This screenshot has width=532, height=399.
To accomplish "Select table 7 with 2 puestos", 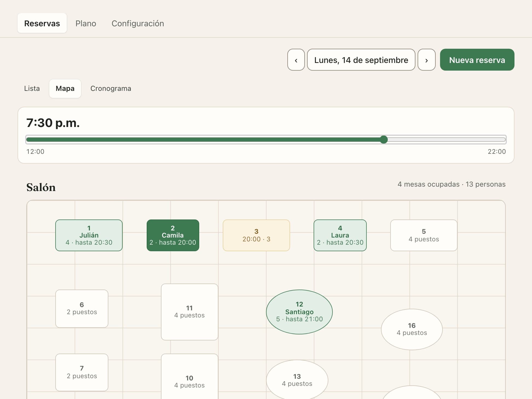I will tap(82, 372).
